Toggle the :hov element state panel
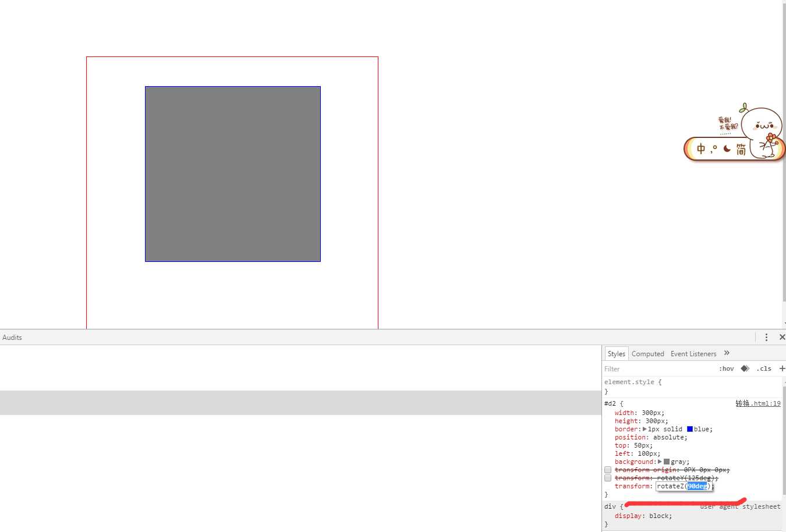Image resolution: width=786 pixels, height=532 pixels. 726,368
